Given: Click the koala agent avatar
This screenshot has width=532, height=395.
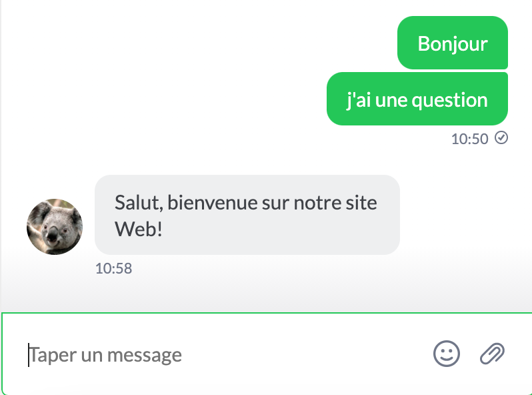Looking at the screenshot, I should [x=55, y=227].
